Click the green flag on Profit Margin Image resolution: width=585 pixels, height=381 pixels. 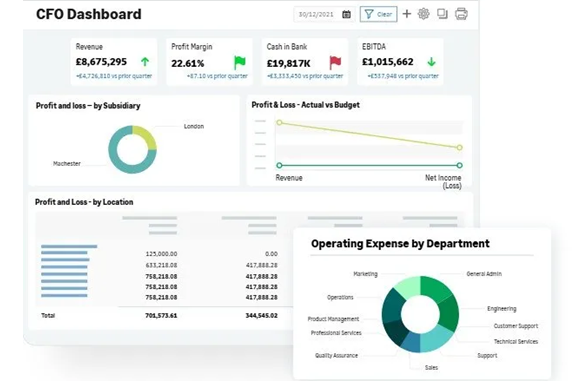click(x=240, y=62)
